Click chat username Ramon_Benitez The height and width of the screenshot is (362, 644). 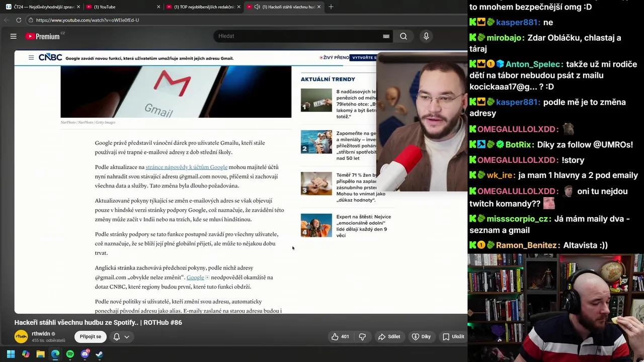(526, 245)
